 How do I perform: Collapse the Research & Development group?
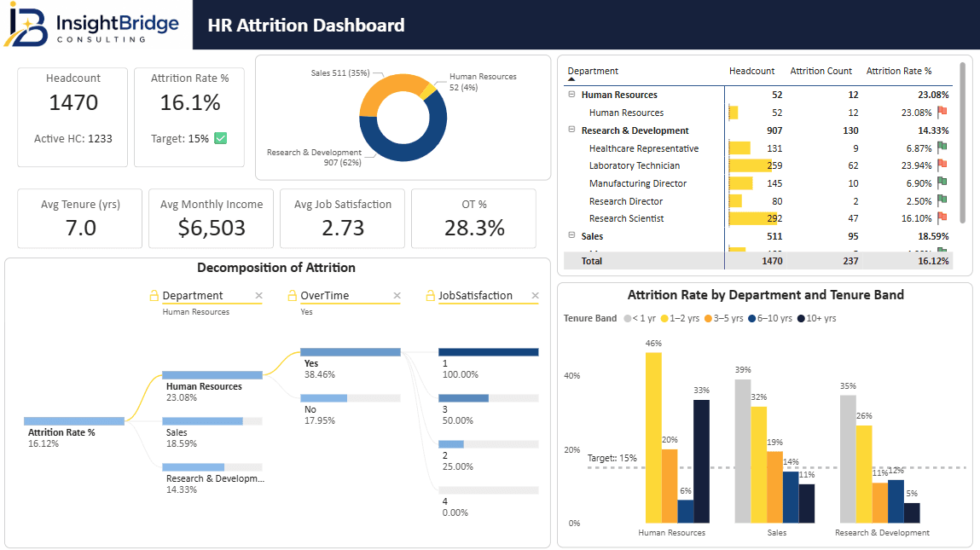[571, 130]
